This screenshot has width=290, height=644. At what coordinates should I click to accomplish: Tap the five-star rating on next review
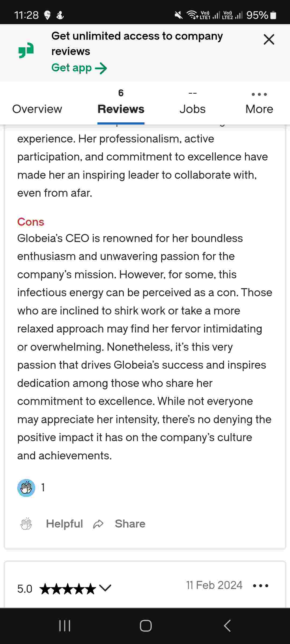pyautogui.click(x=68, y=589)
